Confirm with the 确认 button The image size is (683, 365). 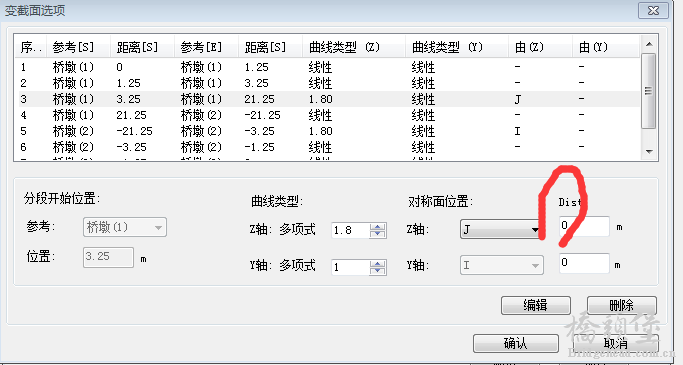(516, 343)
